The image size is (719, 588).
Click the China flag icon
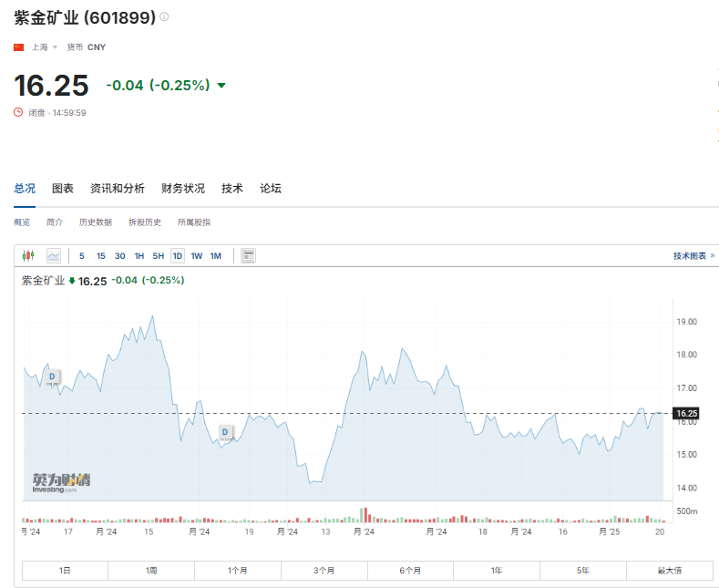19,47
